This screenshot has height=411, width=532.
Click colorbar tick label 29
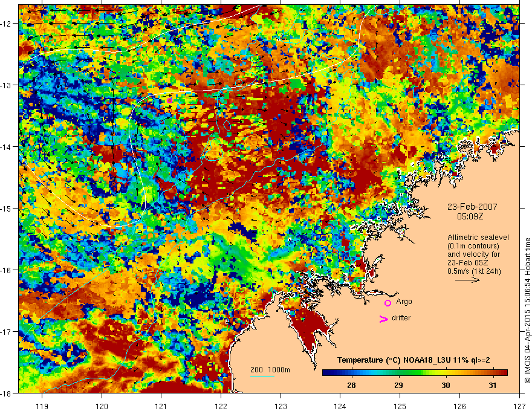pos(398,385)
